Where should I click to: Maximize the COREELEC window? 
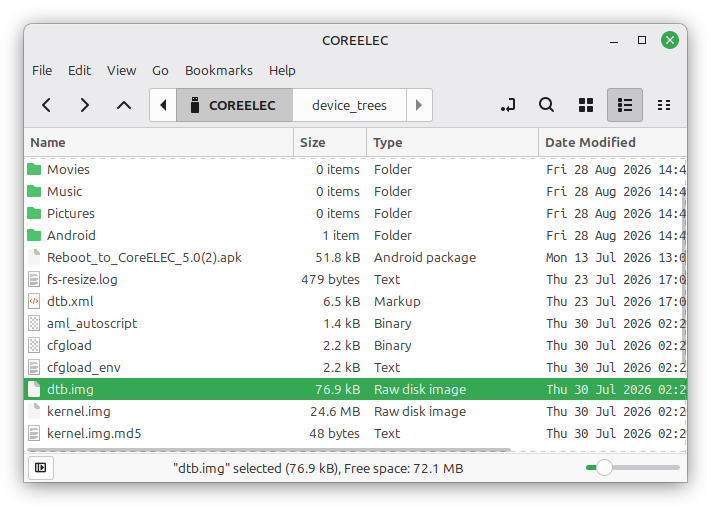pos(642,40)
